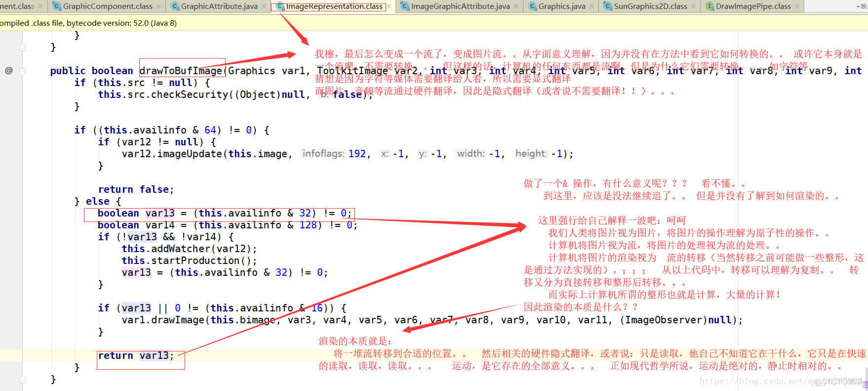
Task: Click the 'width:' parameter hint
Action: [471, 154]
